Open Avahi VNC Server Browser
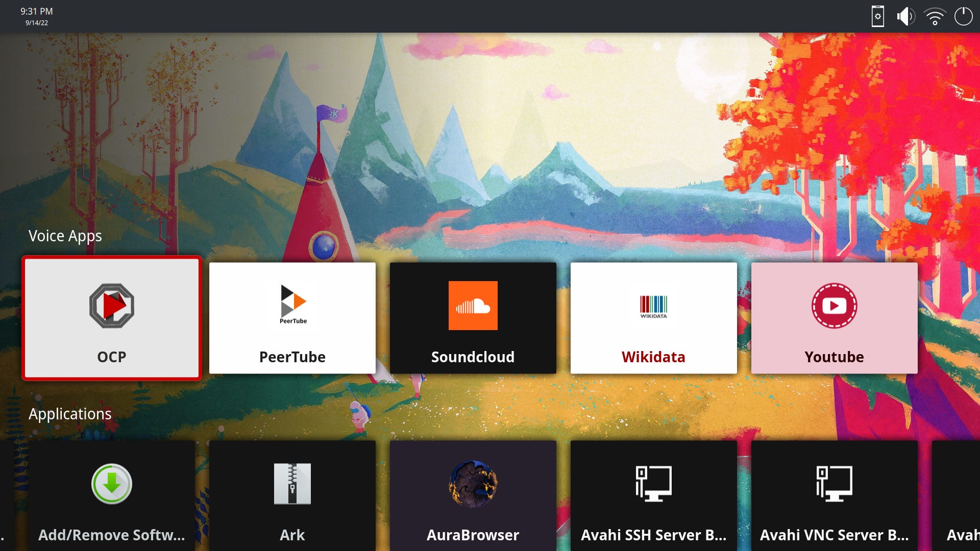Image resolution: width=980 pixels, height=551 pixels. [x=834, y=495]
